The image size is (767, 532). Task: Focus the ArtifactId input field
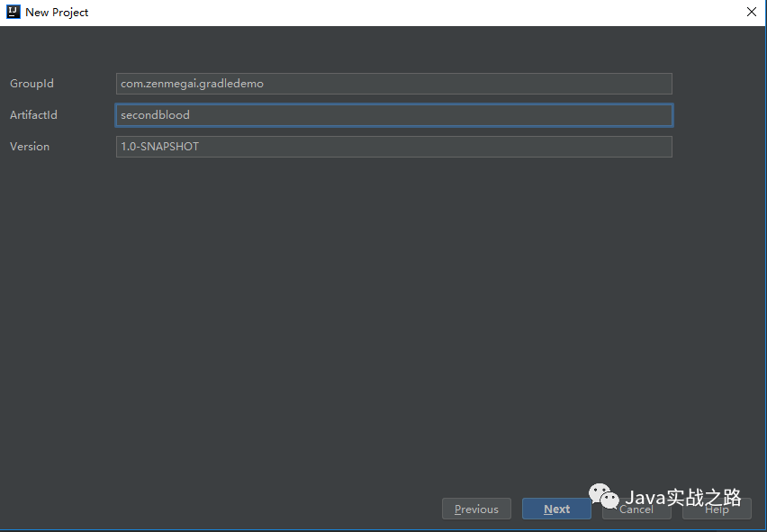click(393, 115)
